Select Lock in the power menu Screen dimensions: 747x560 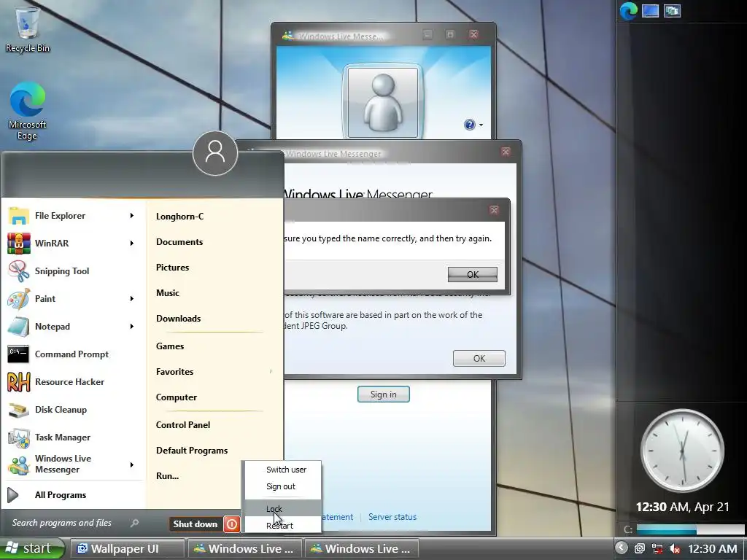282,508
